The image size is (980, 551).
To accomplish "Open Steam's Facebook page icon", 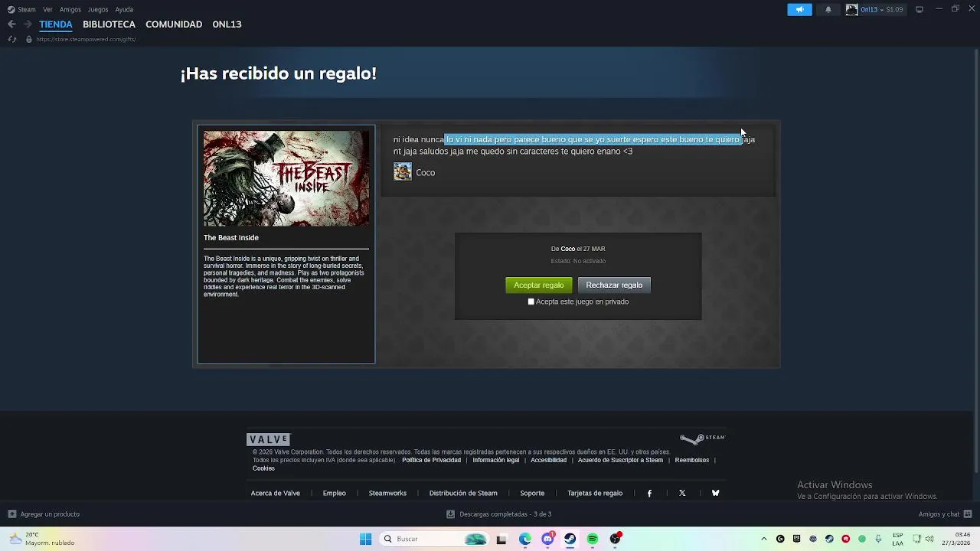I will 649,494.
